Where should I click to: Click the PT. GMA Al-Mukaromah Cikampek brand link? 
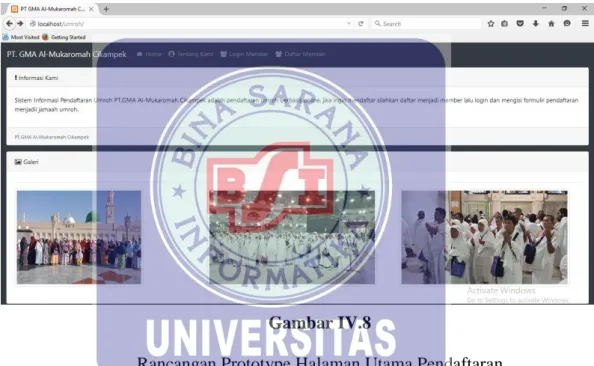pos(66,54)
